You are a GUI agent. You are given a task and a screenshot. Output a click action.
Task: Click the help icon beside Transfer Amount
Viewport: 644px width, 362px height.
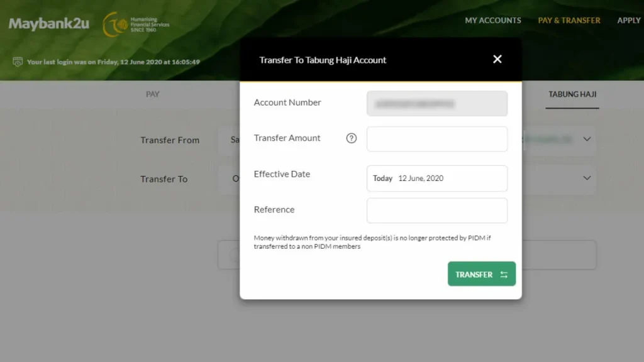pyautogui.click(x=352, y=138)
